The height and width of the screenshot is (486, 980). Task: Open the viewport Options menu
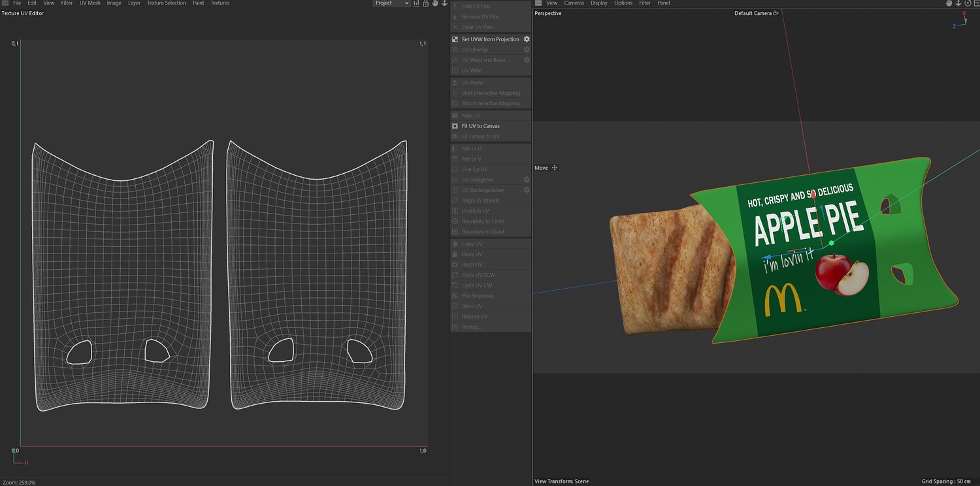point(623,3)
